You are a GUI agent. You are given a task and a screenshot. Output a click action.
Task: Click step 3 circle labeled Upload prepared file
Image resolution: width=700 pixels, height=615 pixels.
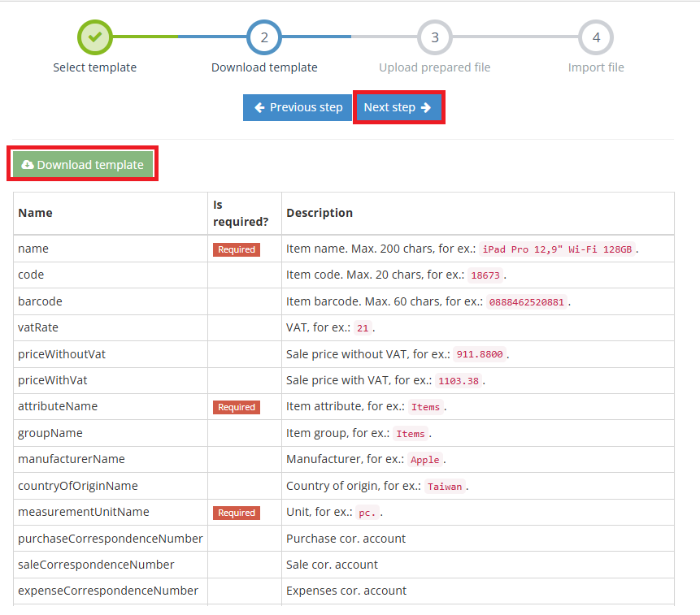point(434,37)
